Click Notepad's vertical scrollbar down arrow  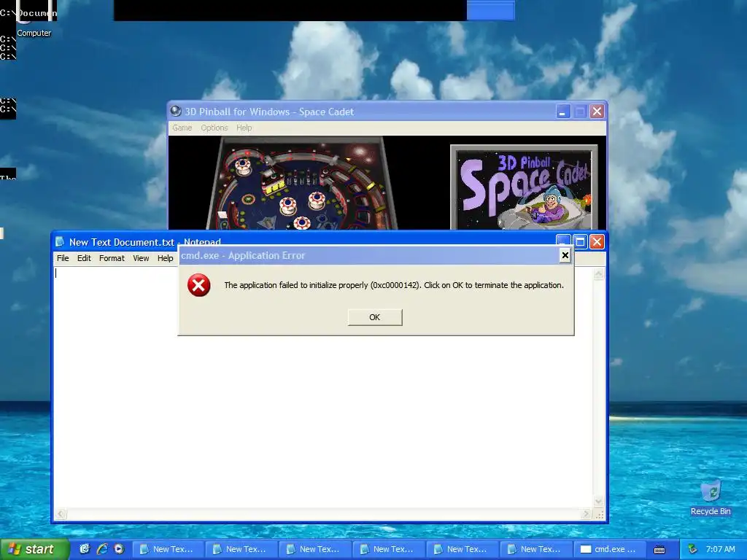599,502
